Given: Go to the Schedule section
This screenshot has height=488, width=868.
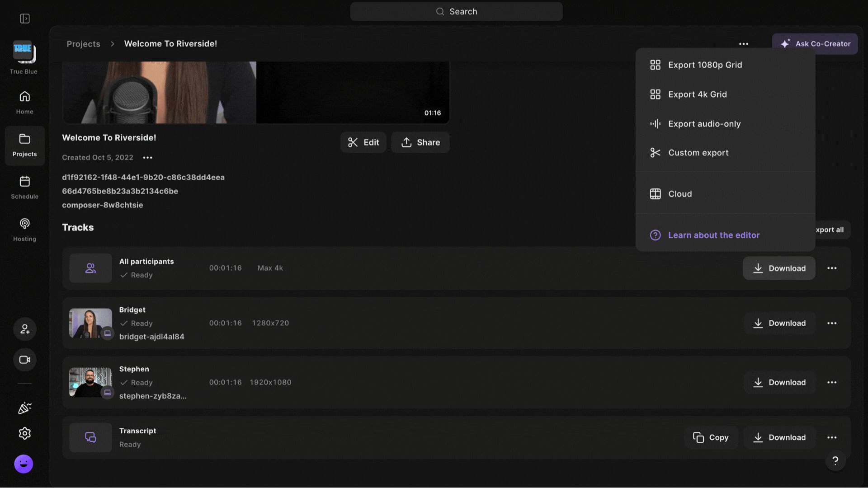Looking at the screenshot, I should [x=24, y=187].
